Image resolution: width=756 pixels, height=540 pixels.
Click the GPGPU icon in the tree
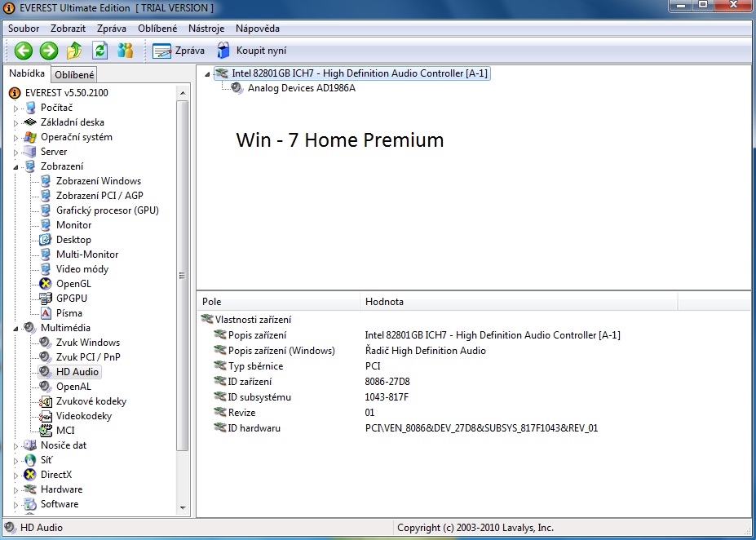coord(46,299)
